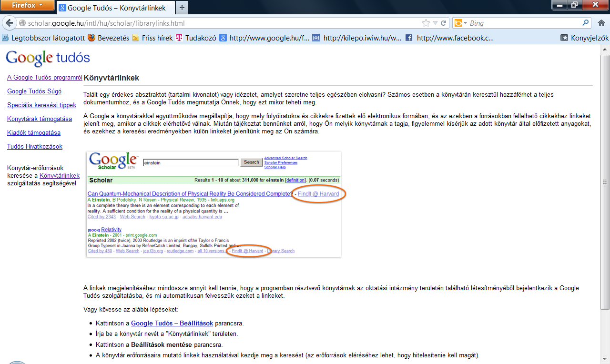Screen dimensions: 610x364
Task: Click the Google Scholar example screenshot
Action: tap(213, 204)
